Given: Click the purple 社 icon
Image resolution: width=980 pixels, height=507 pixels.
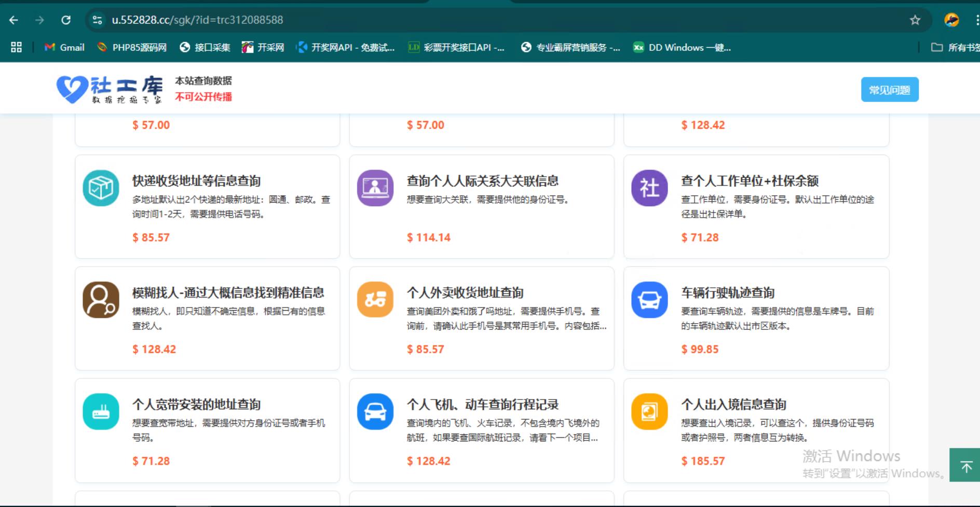Looking at the screenshot, I should point(649,188).
